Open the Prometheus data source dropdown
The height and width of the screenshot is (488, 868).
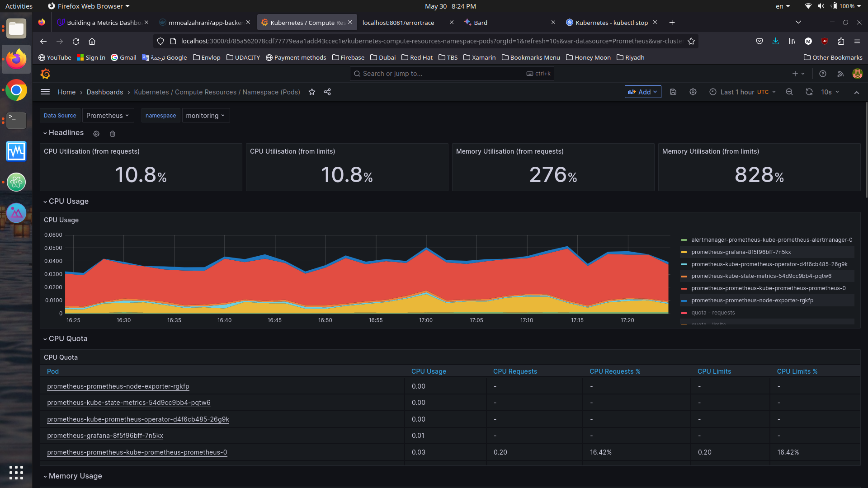pos(108,115)
